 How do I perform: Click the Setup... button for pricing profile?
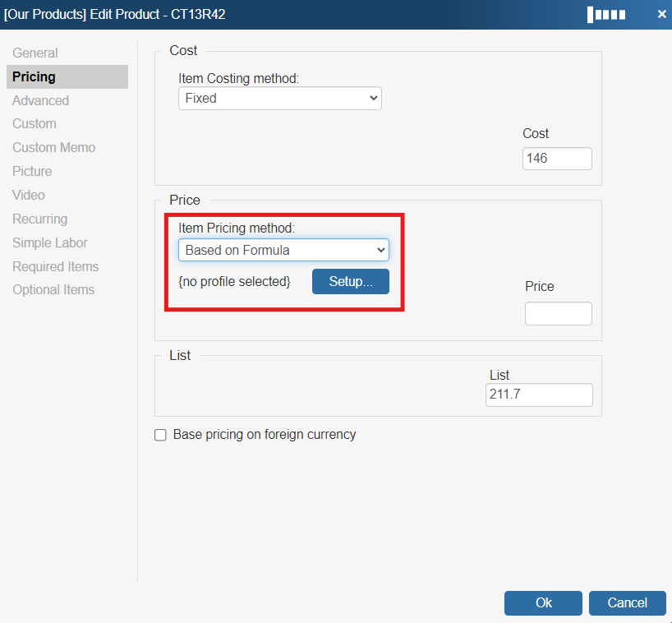tap(351, 281)
